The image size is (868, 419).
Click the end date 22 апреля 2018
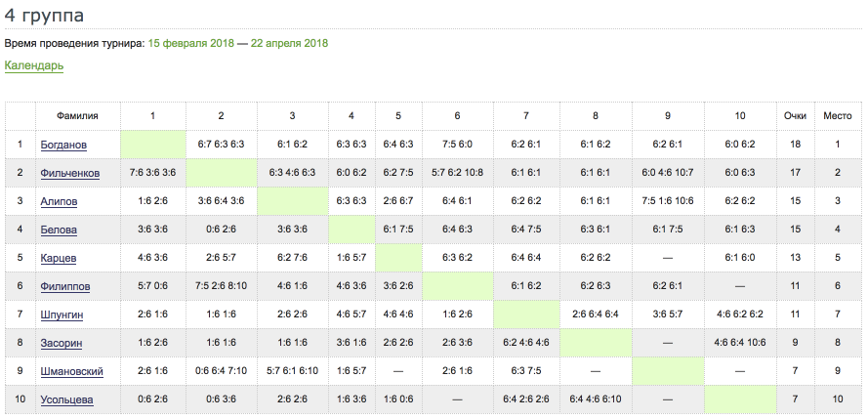290,43
